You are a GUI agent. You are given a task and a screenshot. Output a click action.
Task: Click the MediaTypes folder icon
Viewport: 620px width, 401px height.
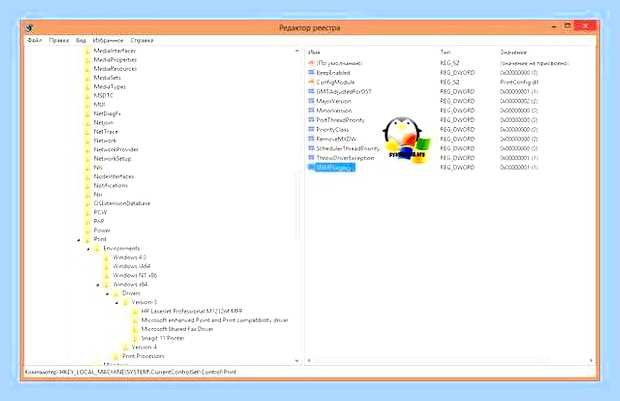click(88, 87)
